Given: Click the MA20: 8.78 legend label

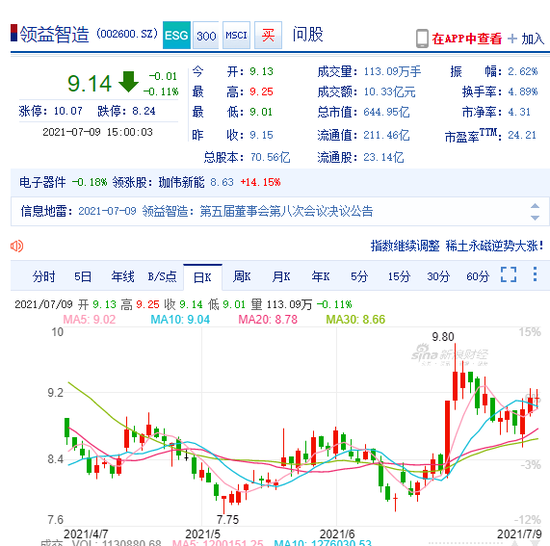Looking at the screenshot, I should point(268,319).
